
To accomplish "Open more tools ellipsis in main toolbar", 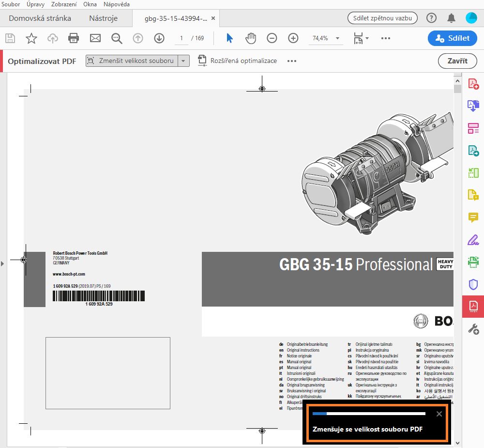I will (386, 38).
